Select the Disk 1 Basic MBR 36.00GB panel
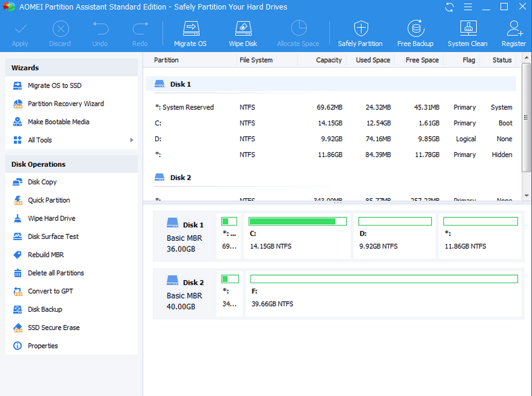 click(185, 236)
